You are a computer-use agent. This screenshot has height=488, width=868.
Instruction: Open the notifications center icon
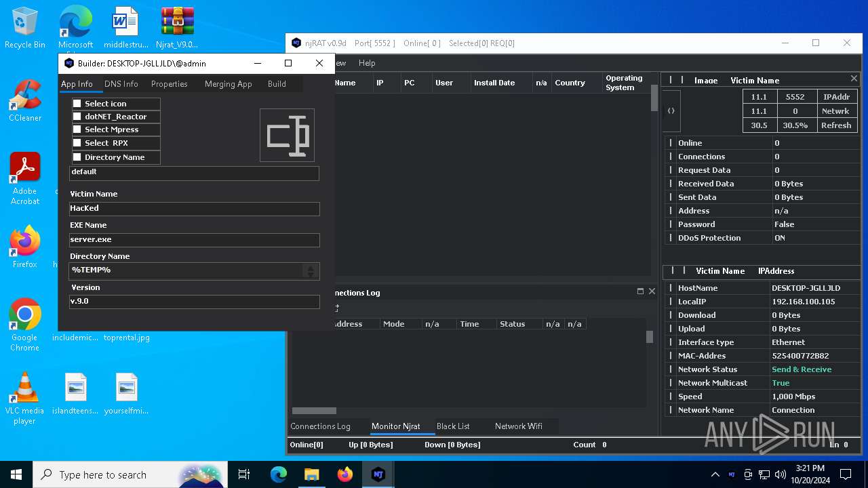point(846,474)
